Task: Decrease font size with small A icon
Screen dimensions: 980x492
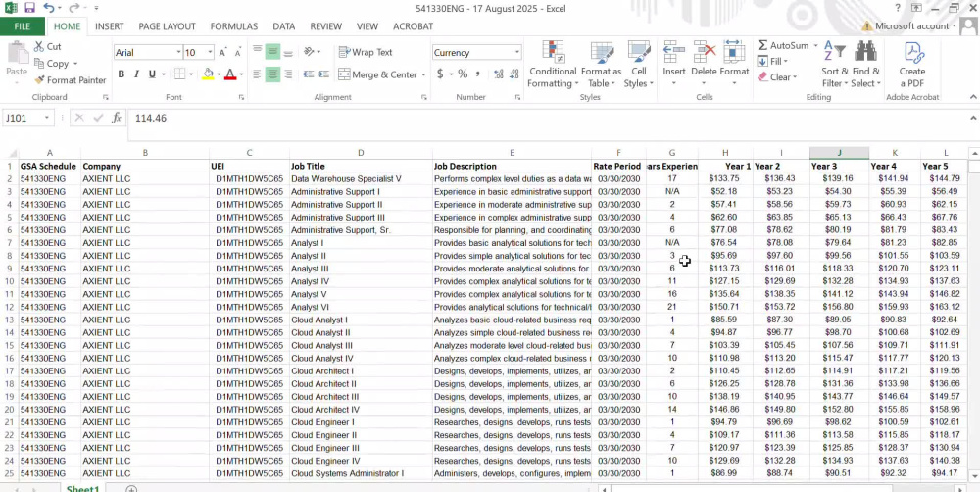Action: [x=238, y=53]
